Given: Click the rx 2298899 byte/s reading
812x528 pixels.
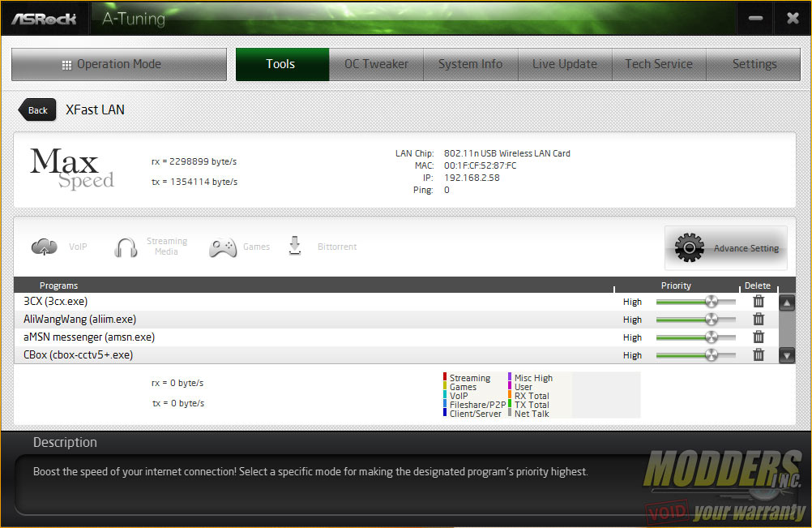Looking at the screenshot, I should [x=194, y=161].
